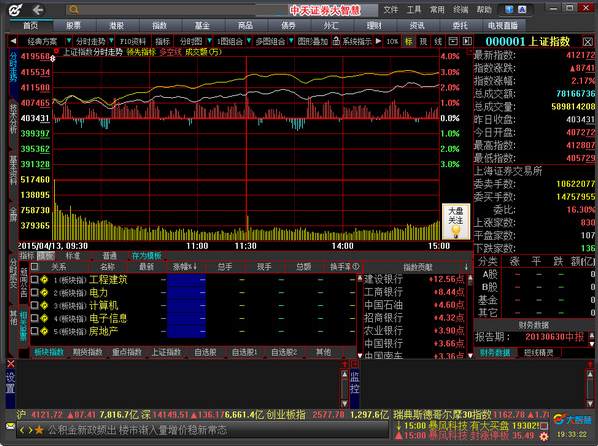Open the 帮助 menu
This screenshot has width=598, height=446.
click(x=484, y=10)
